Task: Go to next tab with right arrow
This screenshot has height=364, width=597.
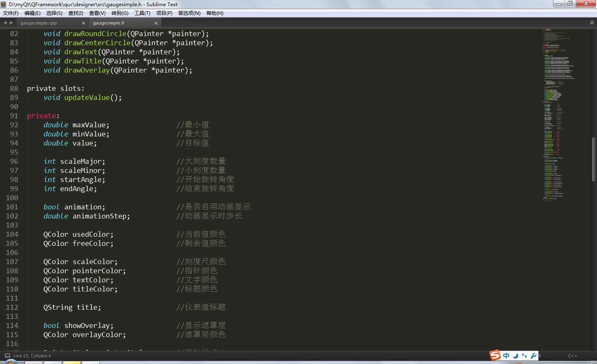Action: click(11, 23)
